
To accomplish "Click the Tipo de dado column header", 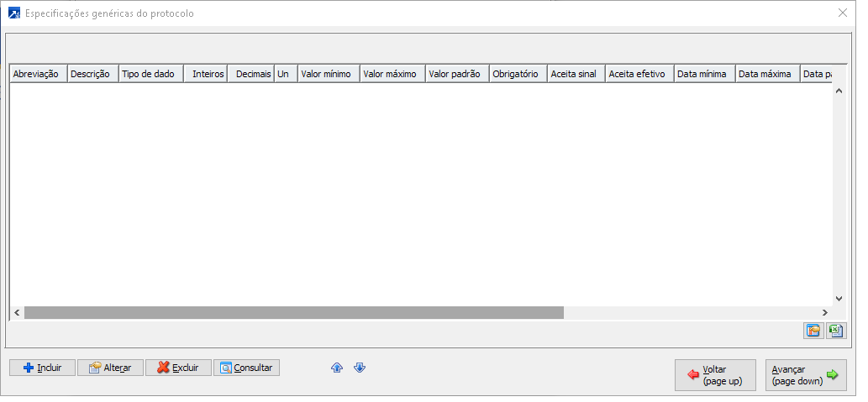I will click(x=151, y=74).
